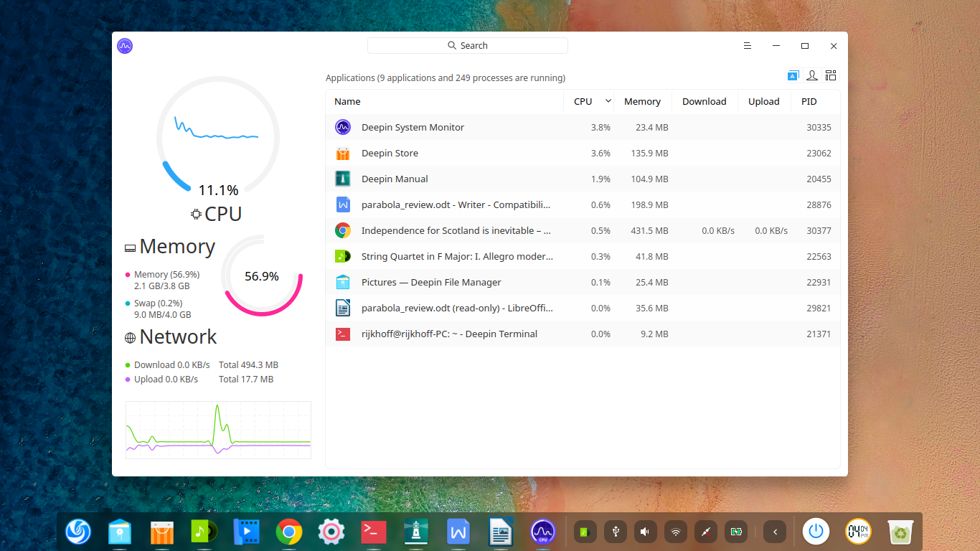Open Deepin launcher in dock

tap(78, 532)
